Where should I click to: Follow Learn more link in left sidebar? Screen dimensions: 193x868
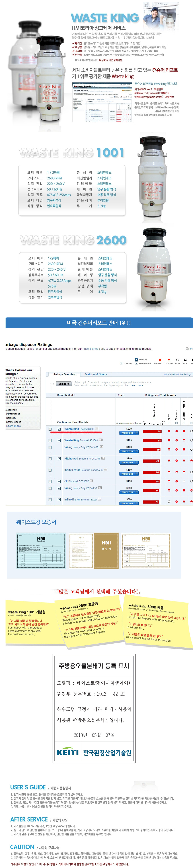[14, 426]
